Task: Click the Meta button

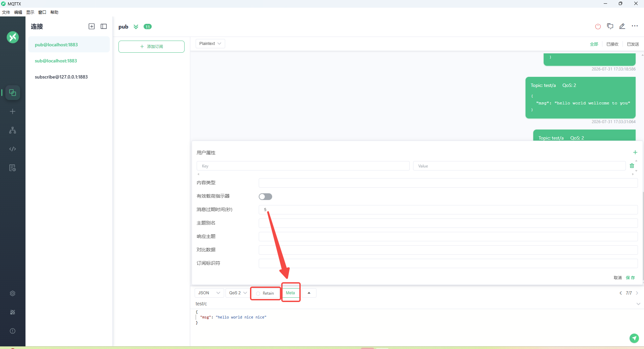Action: click(291, 293)
